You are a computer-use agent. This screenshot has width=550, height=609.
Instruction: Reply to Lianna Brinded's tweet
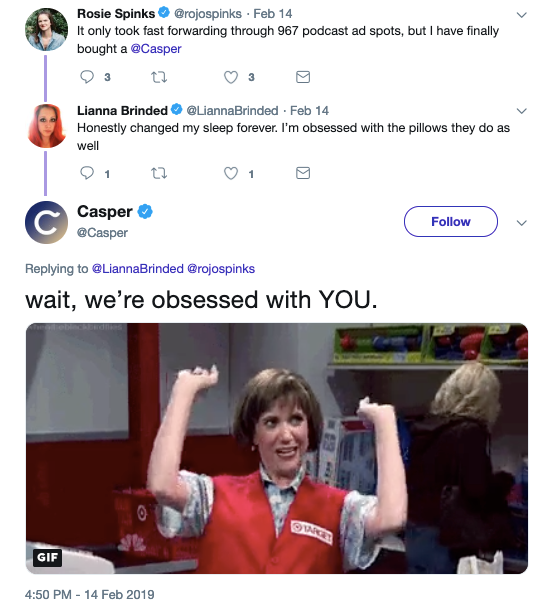(87, 173)
